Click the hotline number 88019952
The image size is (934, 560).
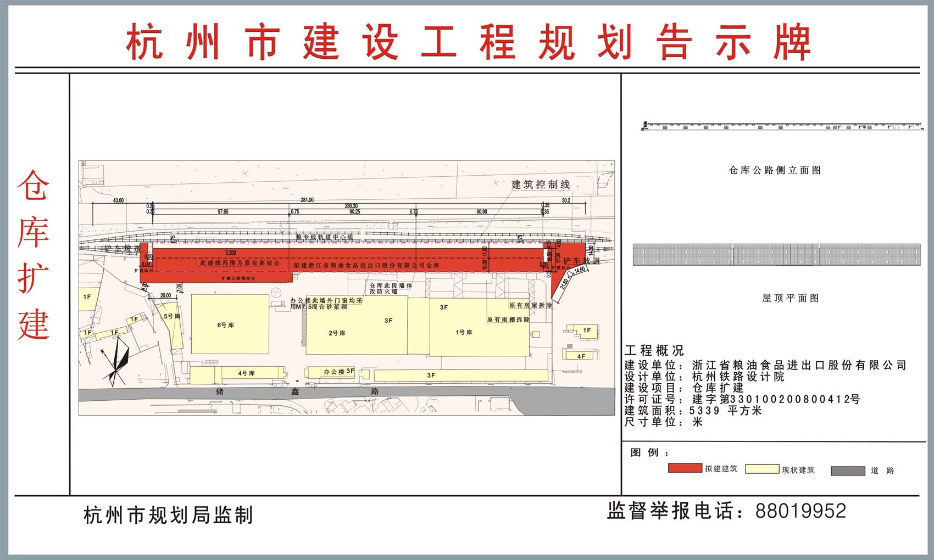[800, 511]
